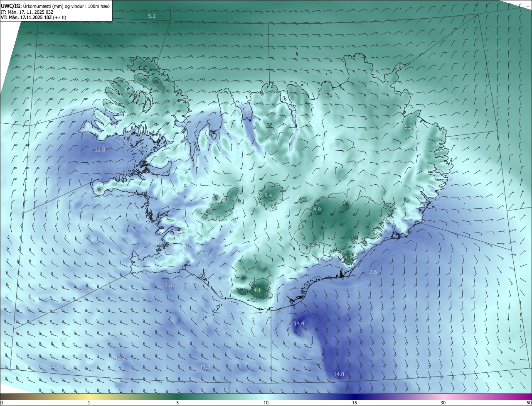The height and width of the screenshot is (406, 532).
Task: Click the 1 tick on the colour scale
Action: pyautogui.click(x=89, y=403)
